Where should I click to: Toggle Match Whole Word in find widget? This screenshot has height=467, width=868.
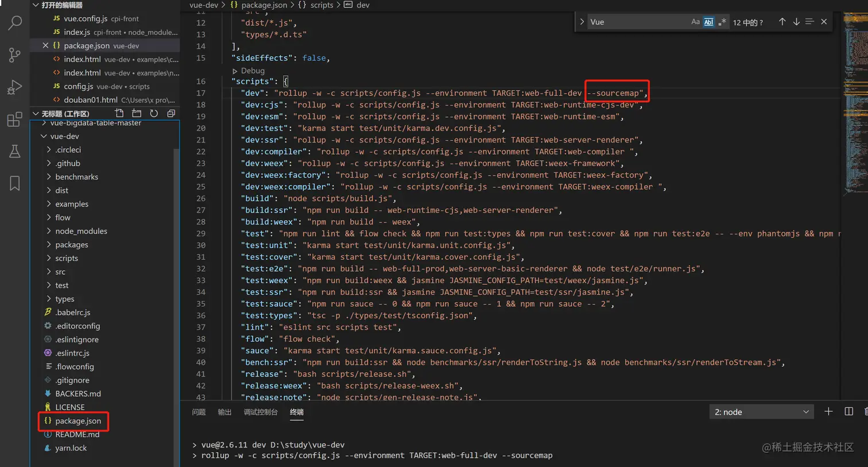pos(708,22)
